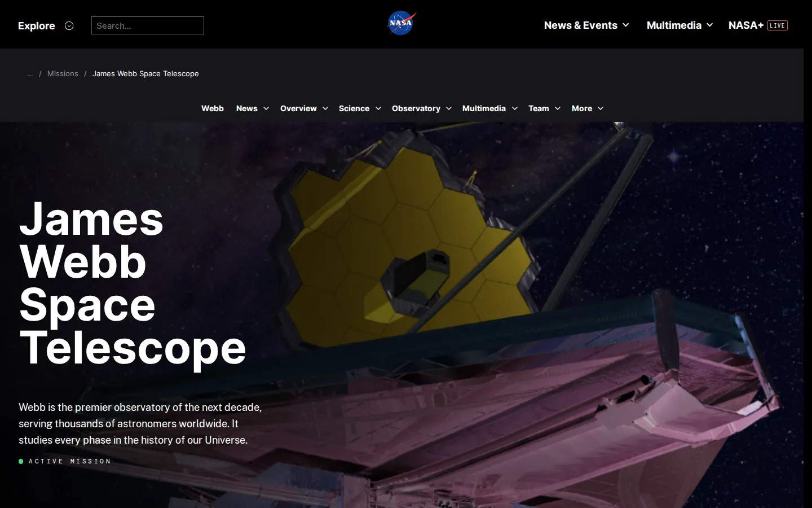Click the green Active Mission status dot
This screenshot has height=508, width=812.
click(x=21, y=461)
